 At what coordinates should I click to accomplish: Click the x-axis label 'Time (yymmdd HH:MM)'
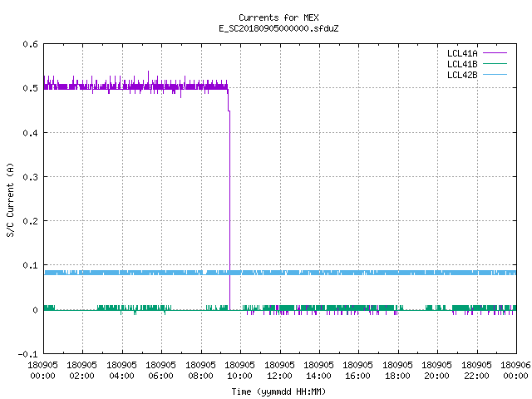[x=278, y=392]
